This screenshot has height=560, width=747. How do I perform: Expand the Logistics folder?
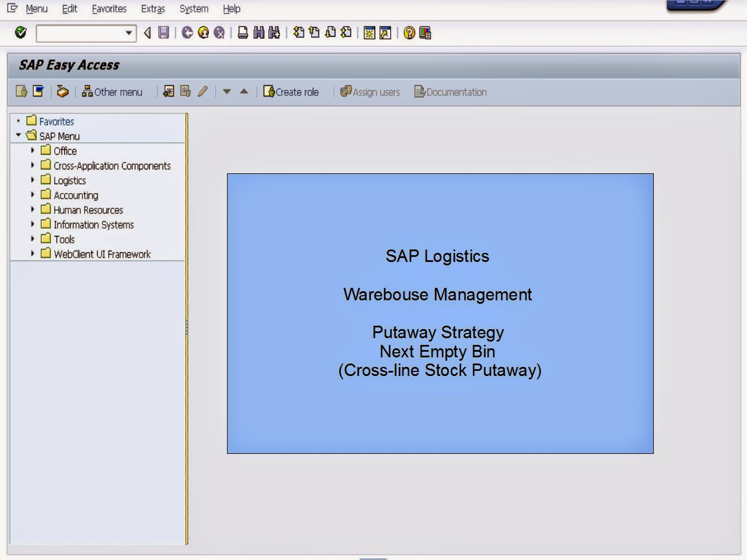pyautogui.click(x=32, y=180)
